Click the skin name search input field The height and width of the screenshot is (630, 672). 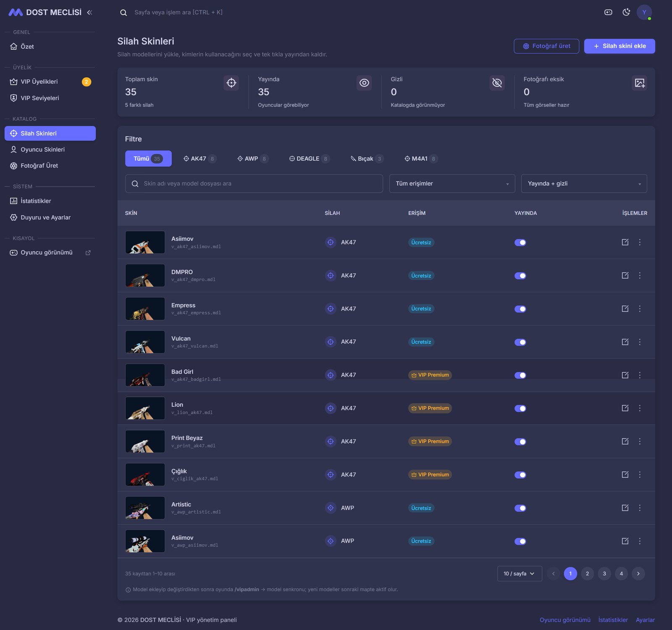click(x=254, y=184)
